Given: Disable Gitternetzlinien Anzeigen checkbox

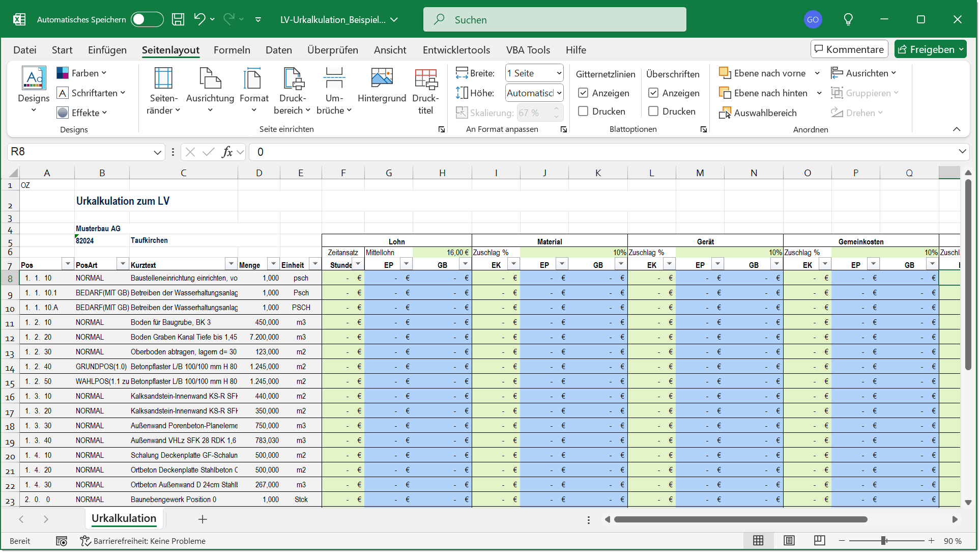Looking at the screenshot, I should point(583,93).
